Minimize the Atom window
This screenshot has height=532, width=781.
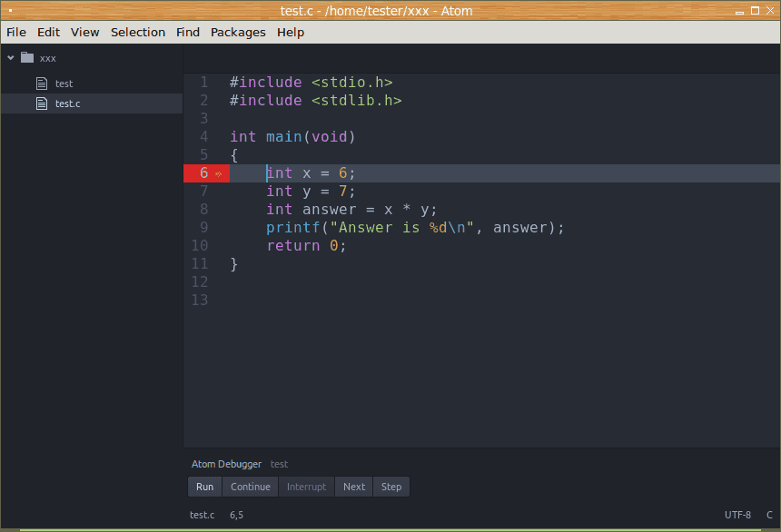pos(739,12)
